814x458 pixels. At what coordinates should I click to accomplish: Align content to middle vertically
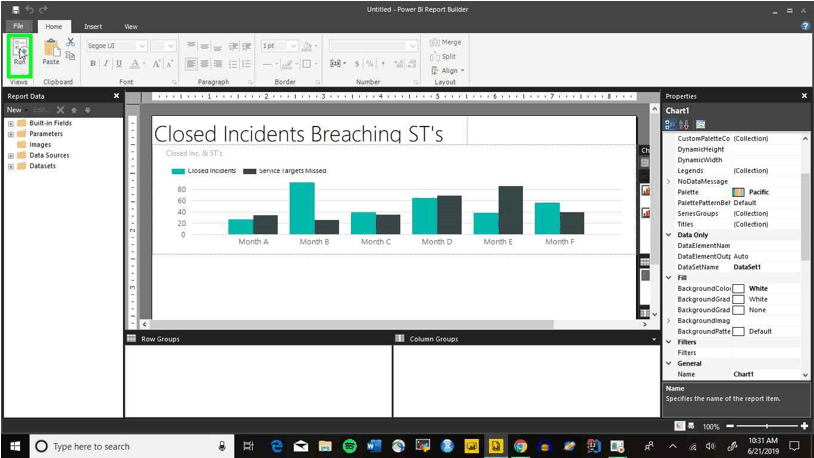(205, 46)
